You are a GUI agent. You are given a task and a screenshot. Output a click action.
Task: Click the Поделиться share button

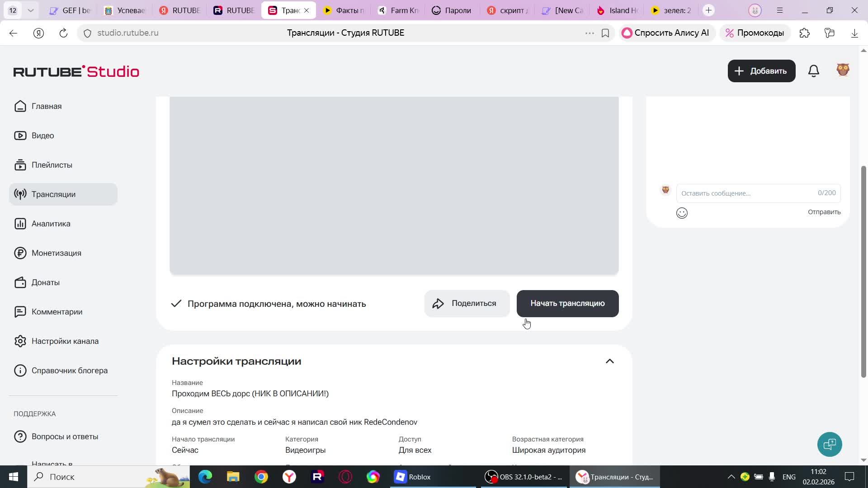click(467, 303)
